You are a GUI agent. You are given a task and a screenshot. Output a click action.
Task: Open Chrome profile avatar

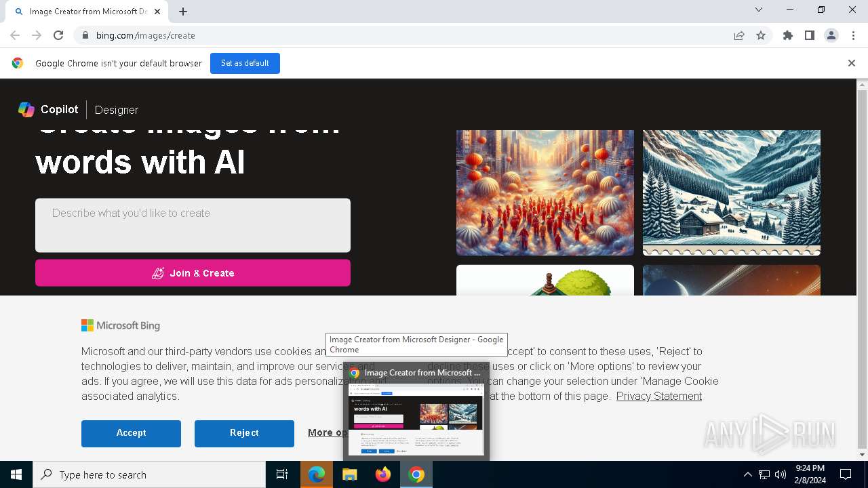(831, 35)
